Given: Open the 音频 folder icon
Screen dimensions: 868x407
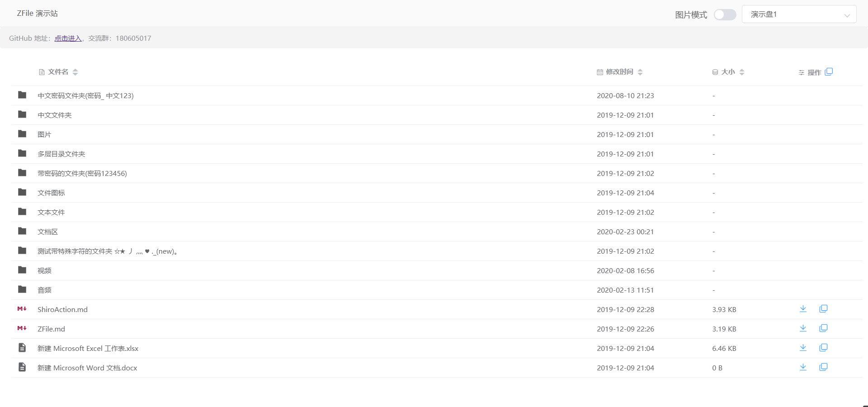Looking at the screenshot, I should pyautogui.click(x=22, y=289).
